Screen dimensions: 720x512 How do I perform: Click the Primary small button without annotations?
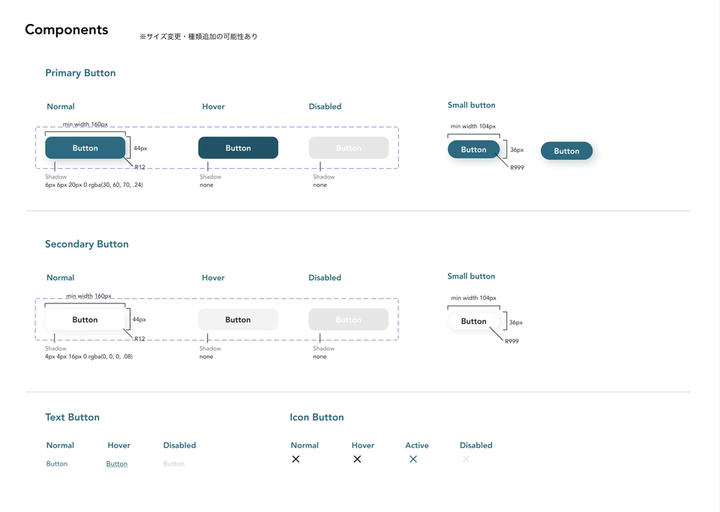(567, 151)
